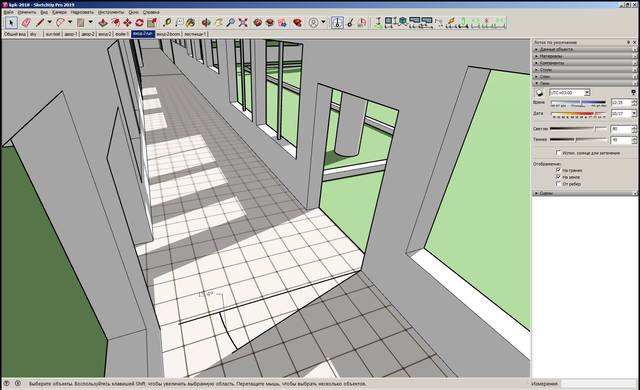Click the Zoom Extents tool

click(x=243, y=22)
